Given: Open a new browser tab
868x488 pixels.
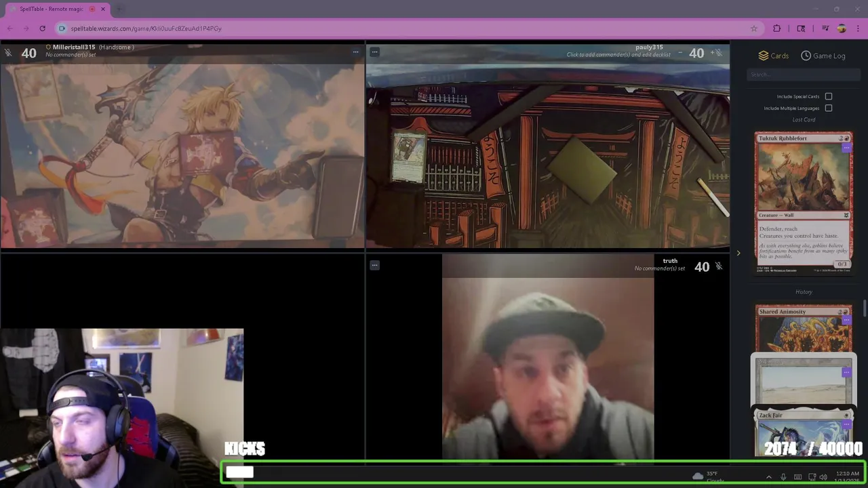Looking at the screenshot, I should tap(119, 9).
